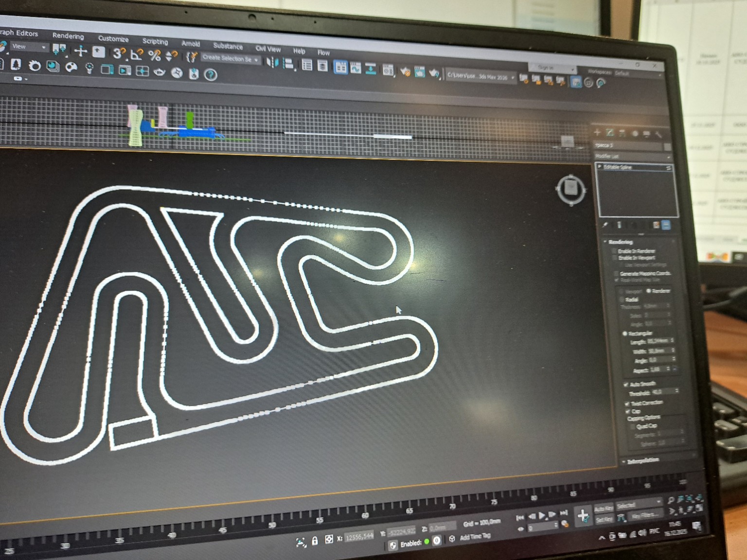The height and width of the screenshot is (560, 747).
Task: Click the Set Keys plus-key icon
Action: [x=583, y=516]
